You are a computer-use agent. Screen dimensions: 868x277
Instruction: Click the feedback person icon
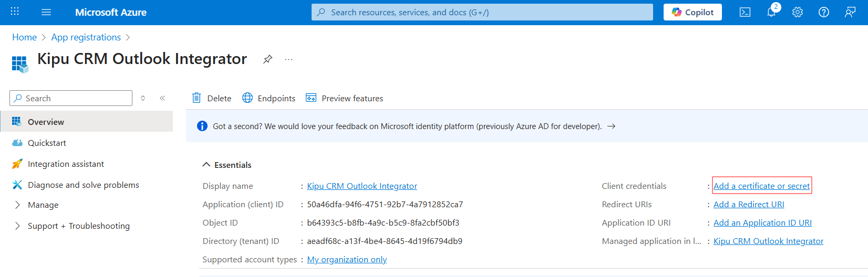(850, 12)
